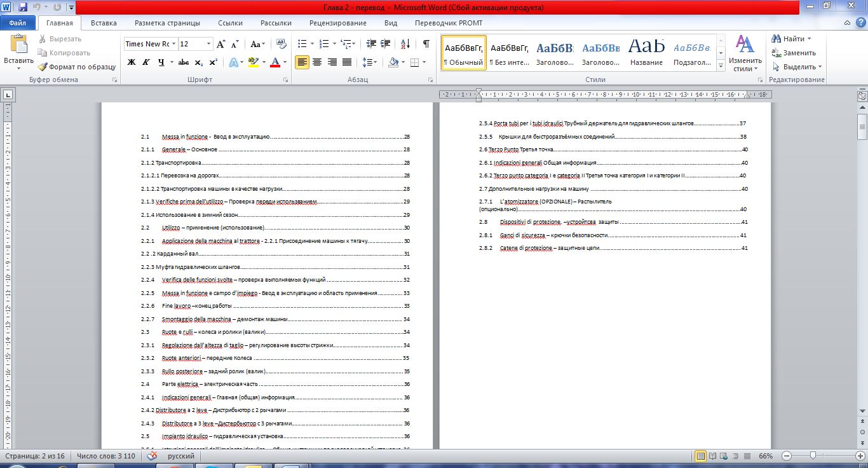Screen dimensions: 868x468
Task: Apply strikethrough text formatting
Action: (x=184, y=62)
